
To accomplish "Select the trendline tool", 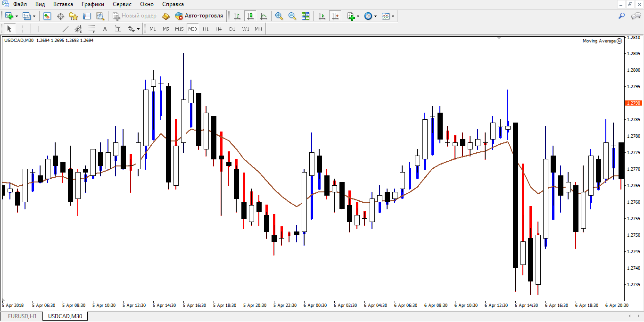I will click(65, 29).
